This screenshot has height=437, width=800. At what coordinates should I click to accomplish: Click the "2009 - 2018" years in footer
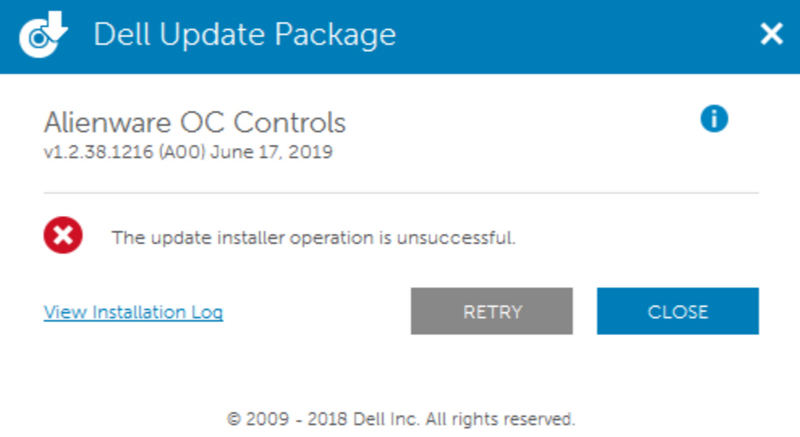pyautogui.click(x=290, y=418)
